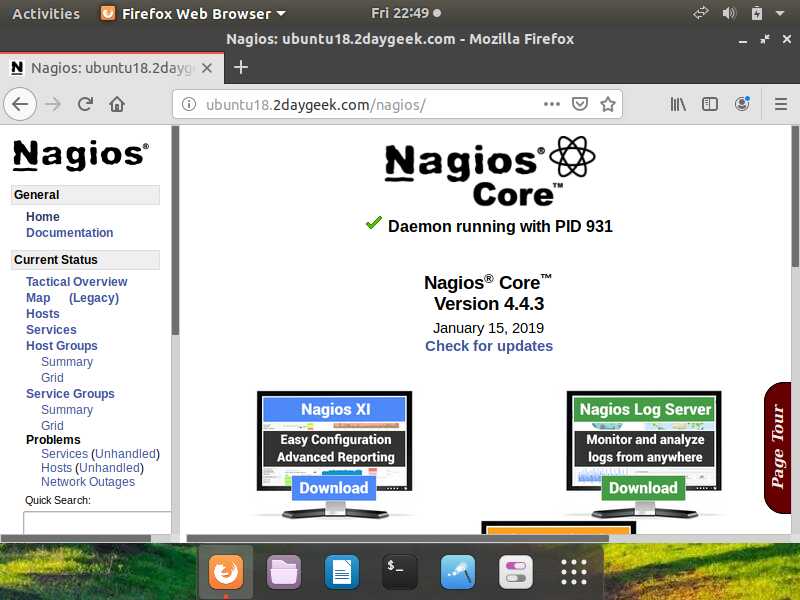
Task: Open the status Map link
Action: tap(38, 298)
